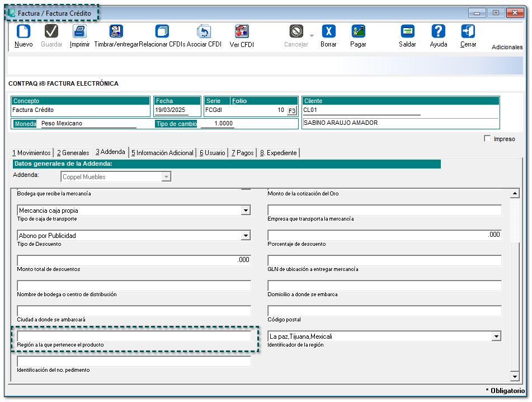Click the Asociar CFDI icon
This screenshot has width=532, height=402.
(204, 32)
